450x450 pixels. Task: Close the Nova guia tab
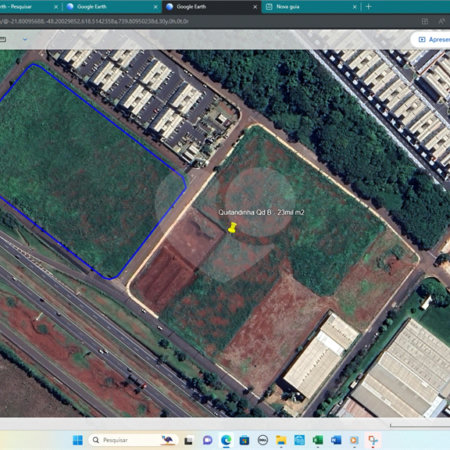355,7
